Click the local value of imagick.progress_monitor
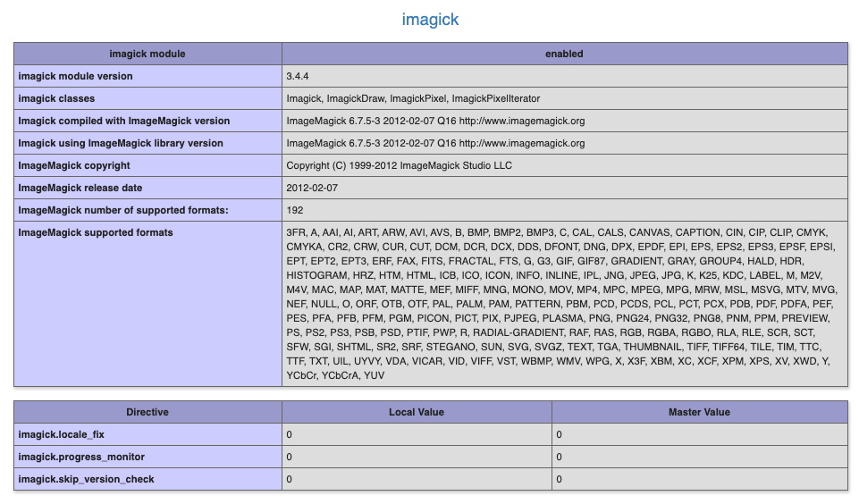Image resolution: width=859 pixels, height=504 pixels. [290, 457]
